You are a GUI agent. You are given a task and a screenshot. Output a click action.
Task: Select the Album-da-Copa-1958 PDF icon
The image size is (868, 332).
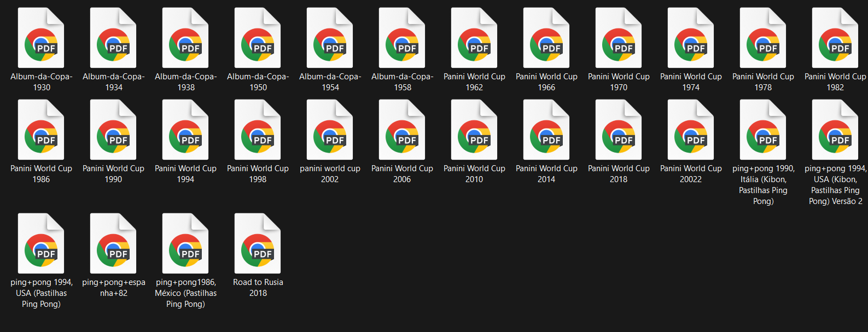tap(402, 38)
